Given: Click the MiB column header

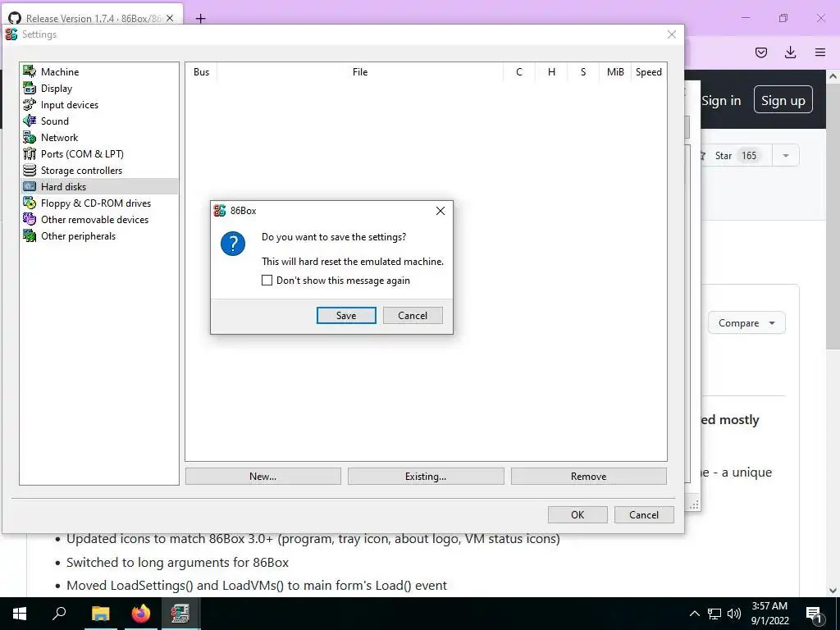Looking at the screenshot, I should pos(615,72).
